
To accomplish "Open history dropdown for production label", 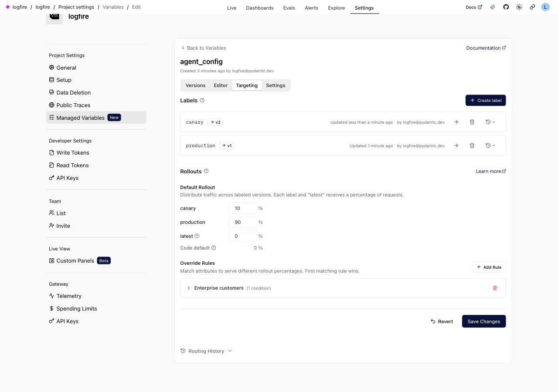I will pos(490,145).
